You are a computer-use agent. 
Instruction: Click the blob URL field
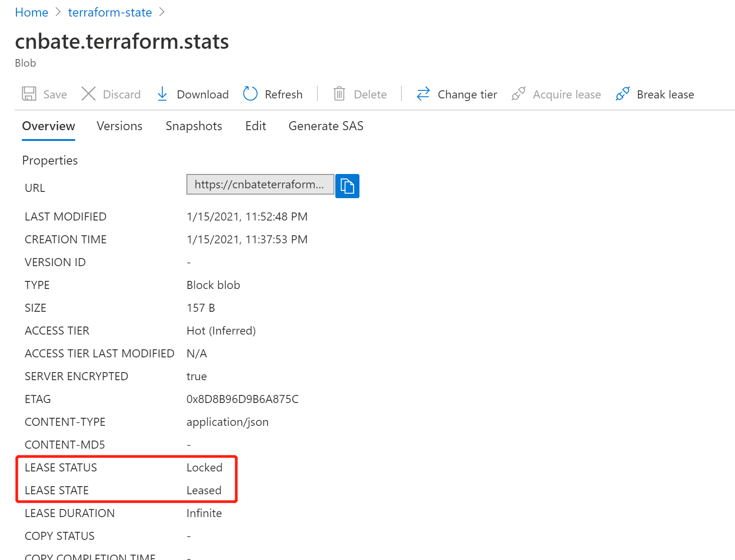[260, 184]
